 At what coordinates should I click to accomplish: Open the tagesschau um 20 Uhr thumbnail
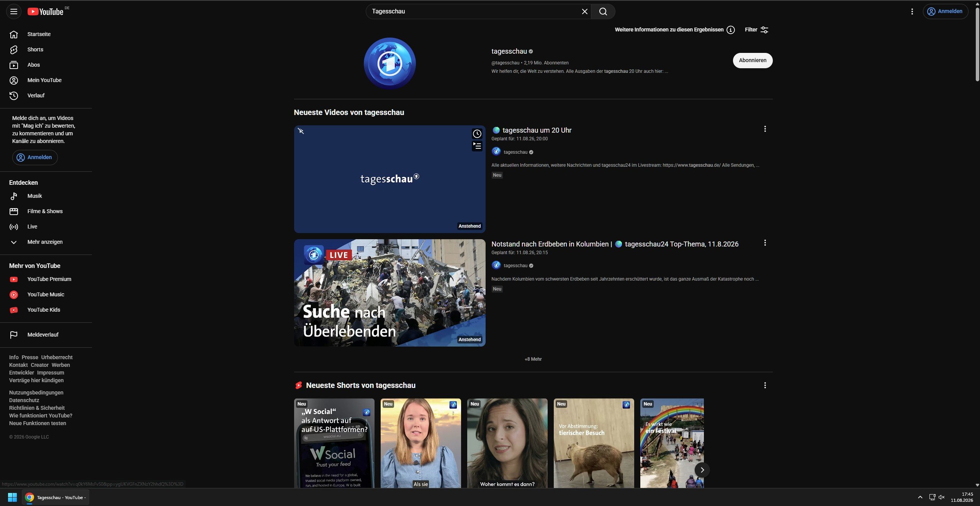[389, 179]
